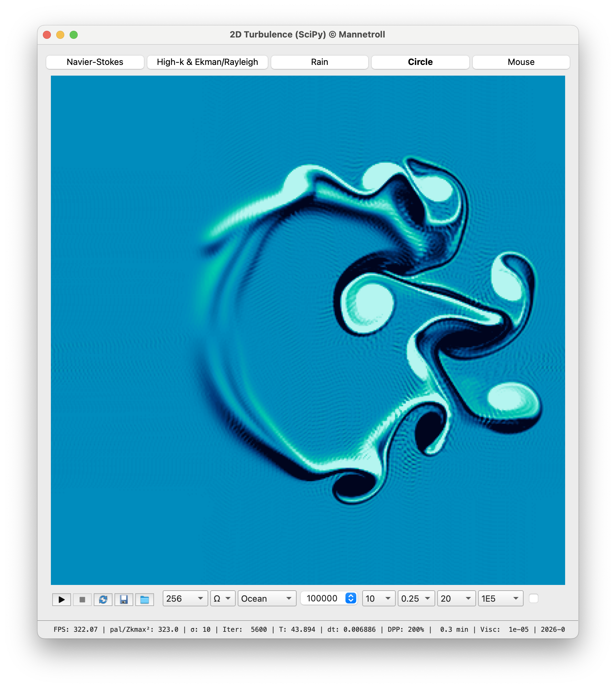Click the 0.3 min status entry

(454, 629)
